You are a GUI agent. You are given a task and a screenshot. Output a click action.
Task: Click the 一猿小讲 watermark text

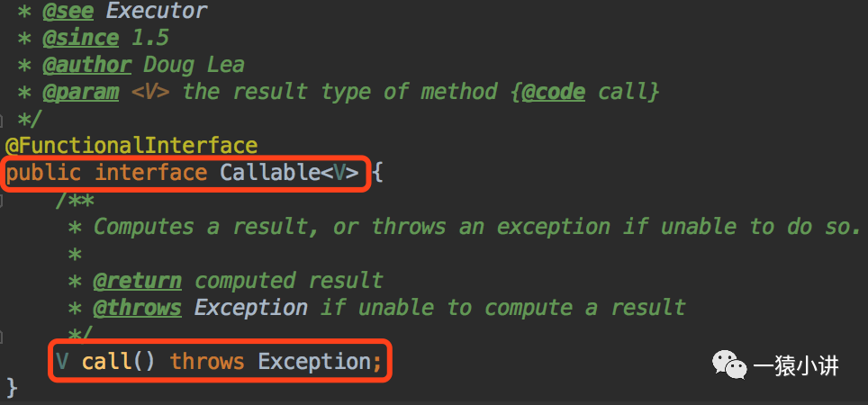click(x=796, y=365)
